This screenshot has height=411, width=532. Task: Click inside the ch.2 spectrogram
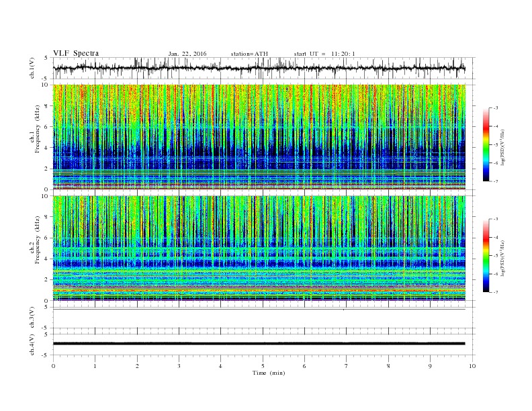259,248
